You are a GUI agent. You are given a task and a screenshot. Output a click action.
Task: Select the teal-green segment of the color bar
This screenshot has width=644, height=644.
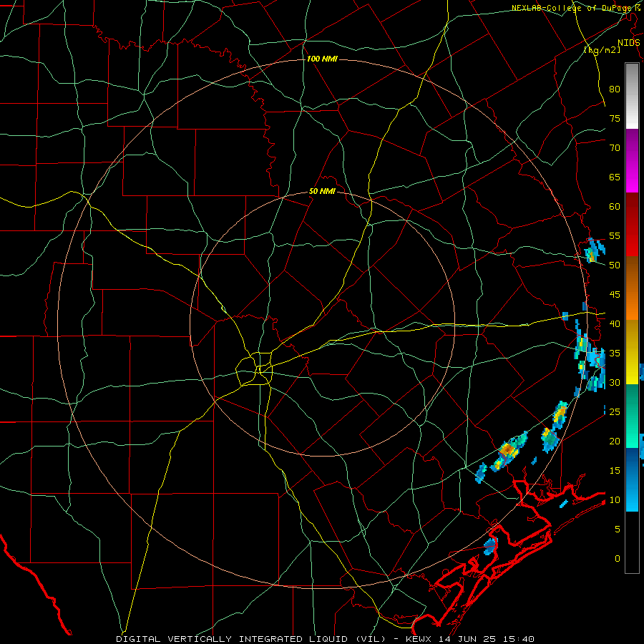(632, 416)
